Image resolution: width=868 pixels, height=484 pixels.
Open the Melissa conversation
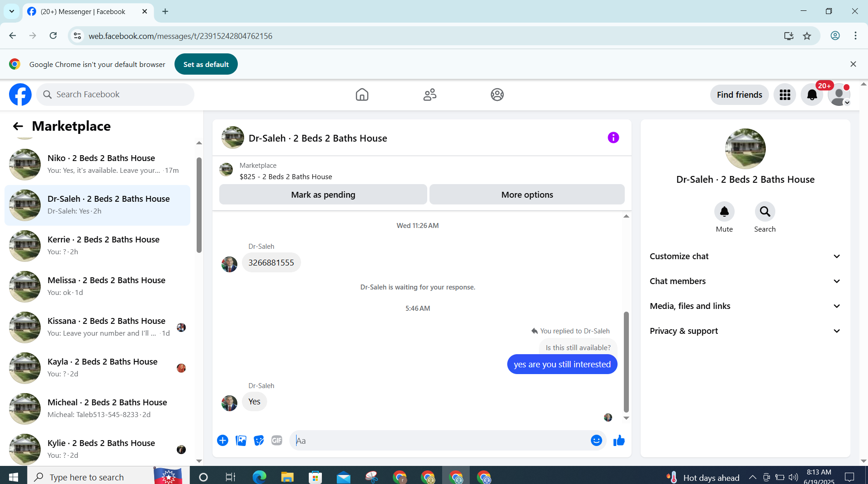click(97, 286)
